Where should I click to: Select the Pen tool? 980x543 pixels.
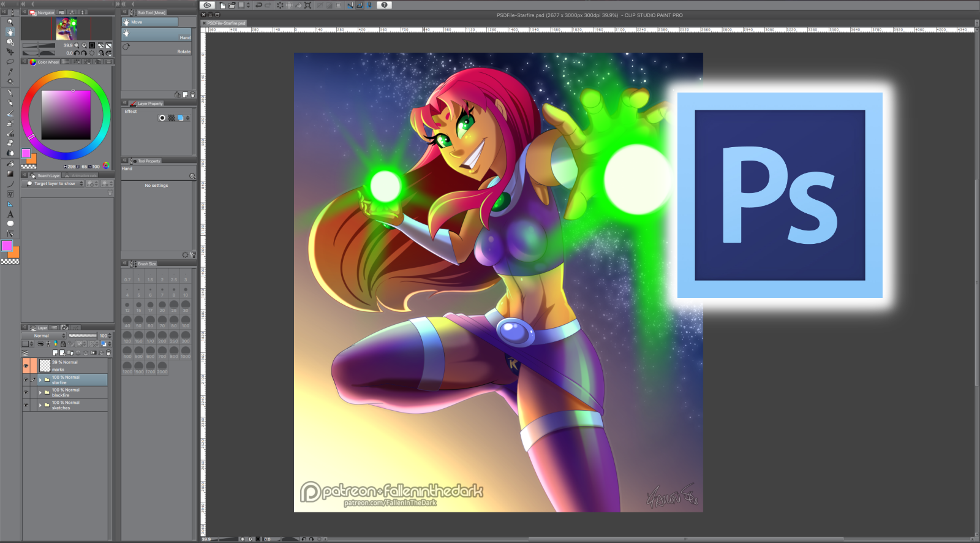tap(10, 93)
